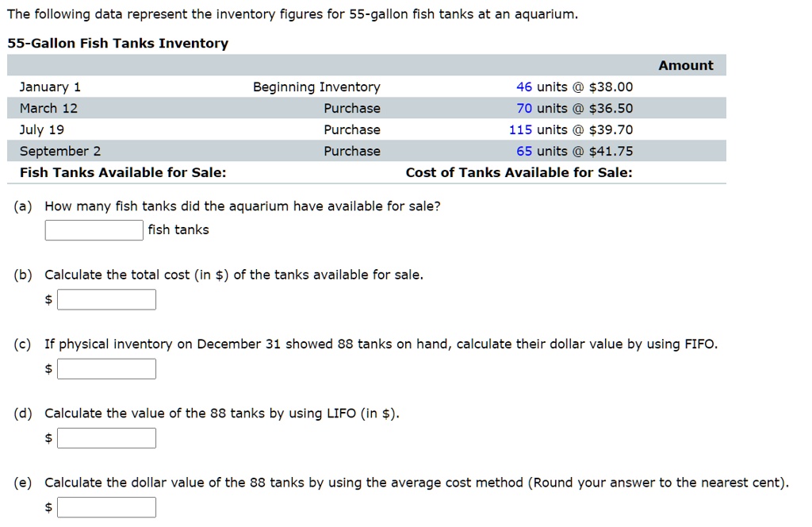
Task: Select the January 1 inventory row
Action: coord(49,87)
